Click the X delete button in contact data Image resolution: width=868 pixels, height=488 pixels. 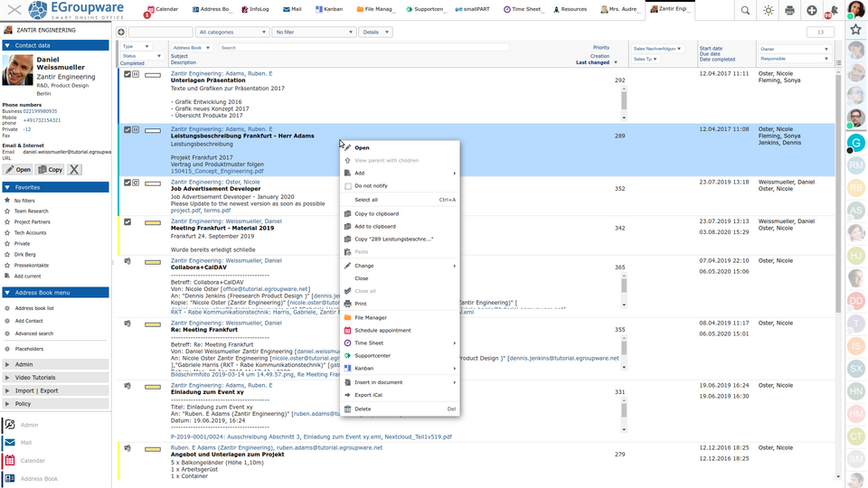click(74, 169)
